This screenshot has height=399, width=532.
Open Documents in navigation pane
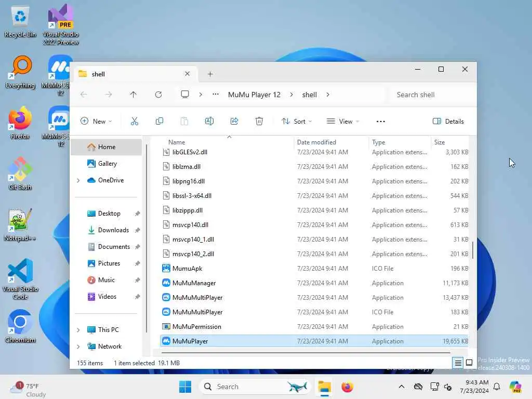coord(114,247)
